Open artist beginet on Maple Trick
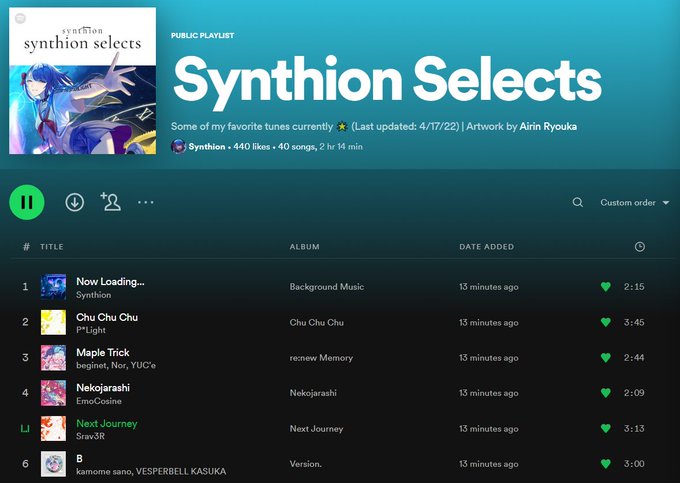The width and height of the screenshot is (680, 483). tap(91, 366)
